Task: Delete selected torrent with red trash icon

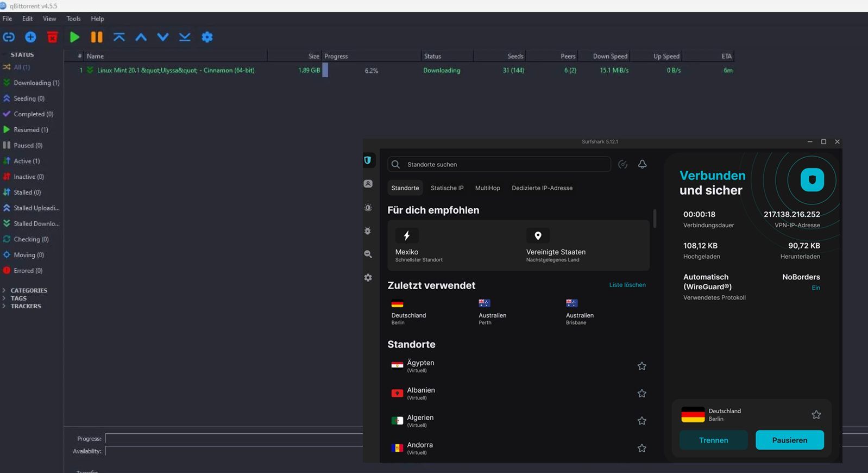Action: [52, 37]
